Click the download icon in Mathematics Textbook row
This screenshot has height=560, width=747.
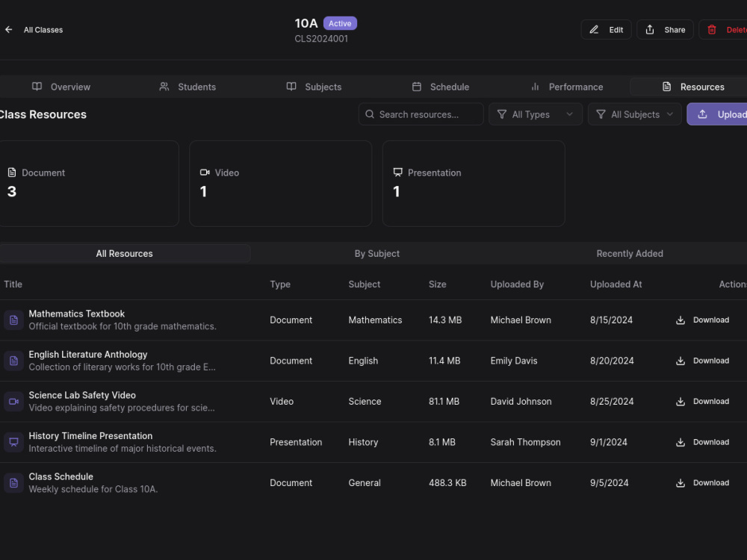681,320
